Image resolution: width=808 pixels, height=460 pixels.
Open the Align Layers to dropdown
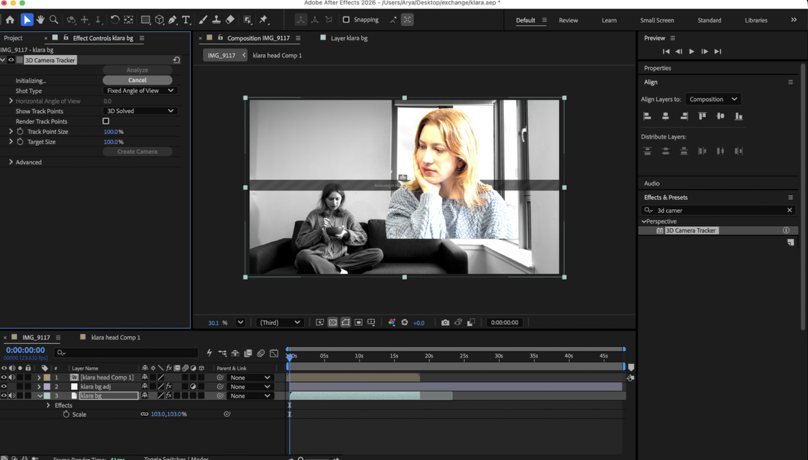[713, 99]
